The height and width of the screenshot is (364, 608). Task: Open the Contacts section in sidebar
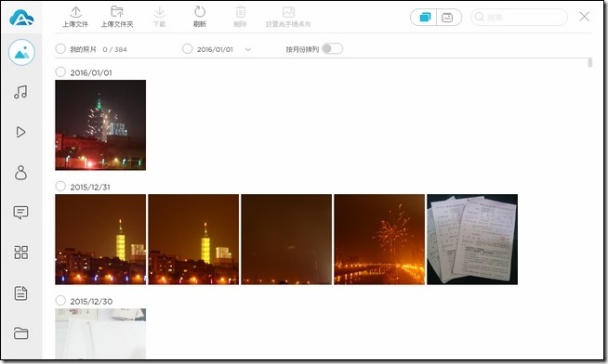21,173
